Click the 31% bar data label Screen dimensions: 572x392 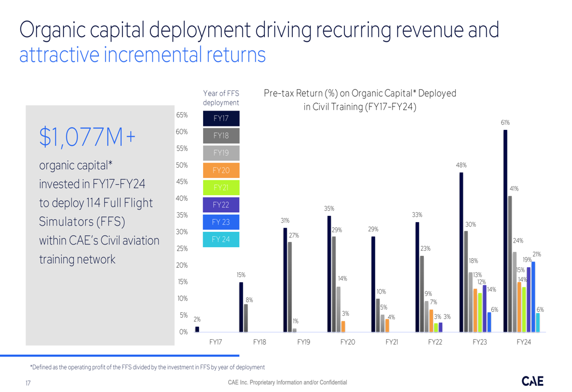click(285, 220)
